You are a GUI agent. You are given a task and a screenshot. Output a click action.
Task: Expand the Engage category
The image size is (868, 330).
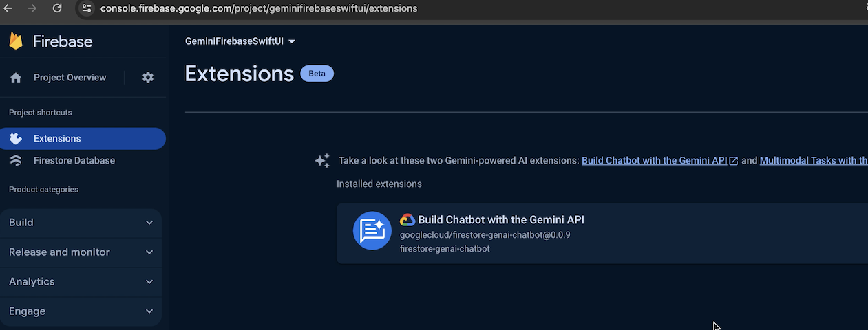[x=81, y=311]
